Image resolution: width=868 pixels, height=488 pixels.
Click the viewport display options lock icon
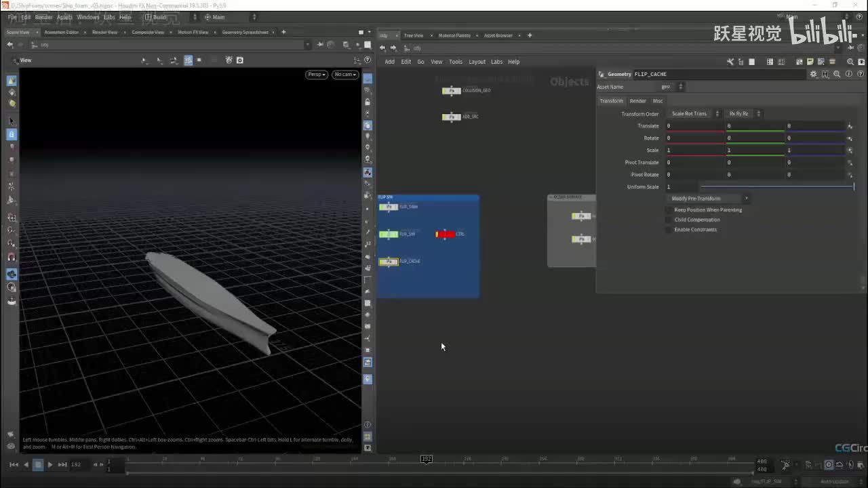368,102
